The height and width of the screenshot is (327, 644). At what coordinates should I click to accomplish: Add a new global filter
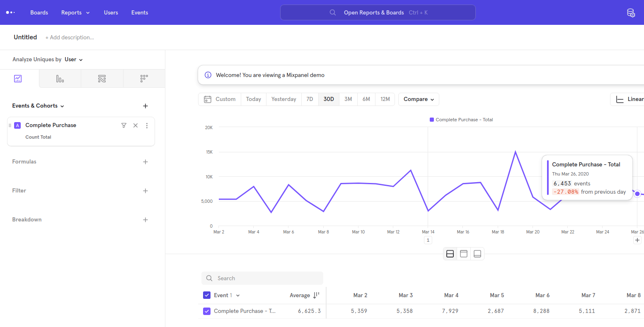click(145, 191)
